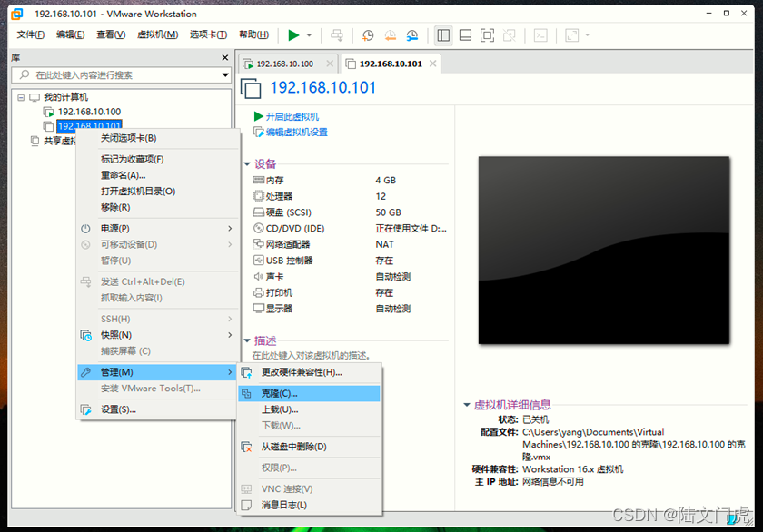
Task: Collapse the 我的计算机 tree node
Action: (21, 98)
